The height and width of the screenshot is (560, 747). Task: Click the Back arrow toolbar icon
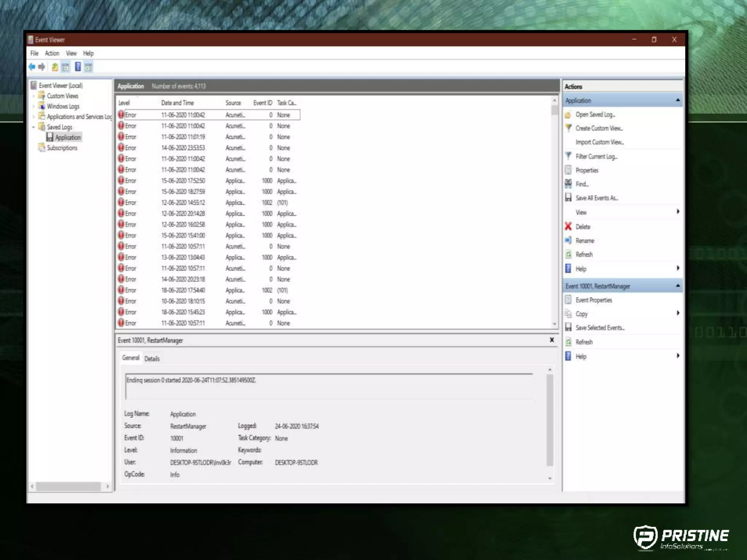coord(32,67)
